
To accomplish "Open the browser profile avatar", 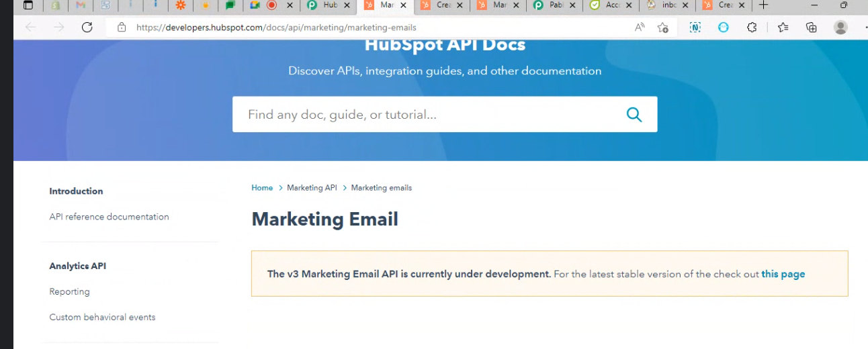I will click(x=840, y=28).
